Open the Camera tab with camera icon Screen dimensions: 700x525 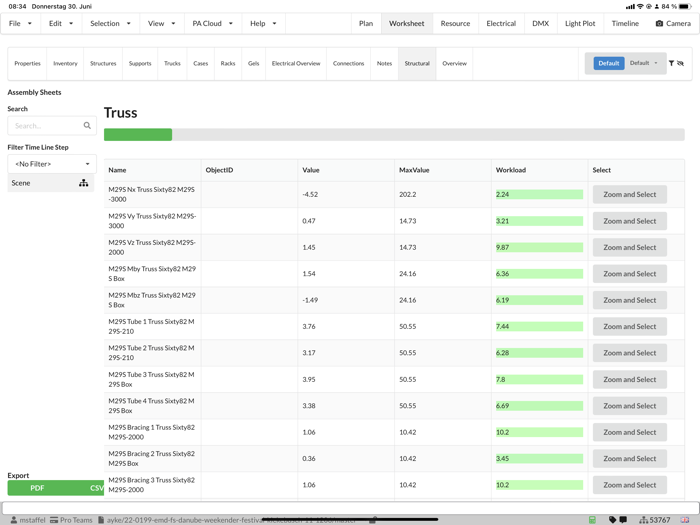[673, 23]
